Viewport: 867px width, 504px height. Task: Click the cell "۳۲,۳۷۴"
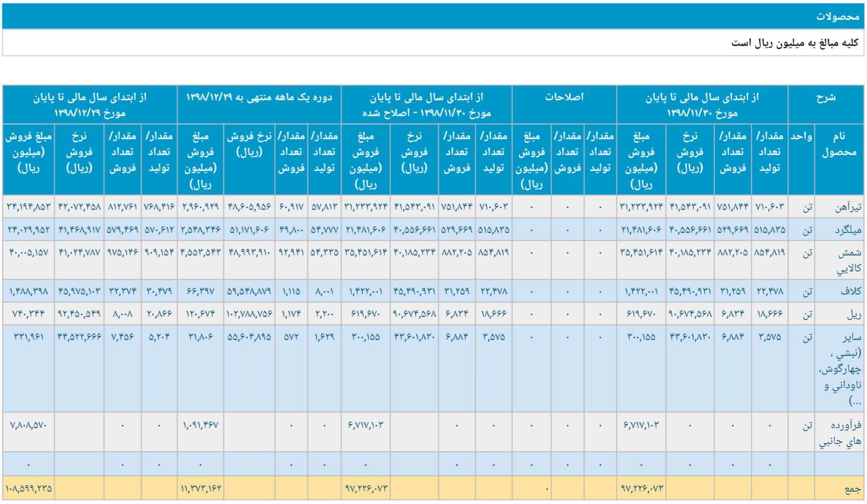click(x=122, y=291)
